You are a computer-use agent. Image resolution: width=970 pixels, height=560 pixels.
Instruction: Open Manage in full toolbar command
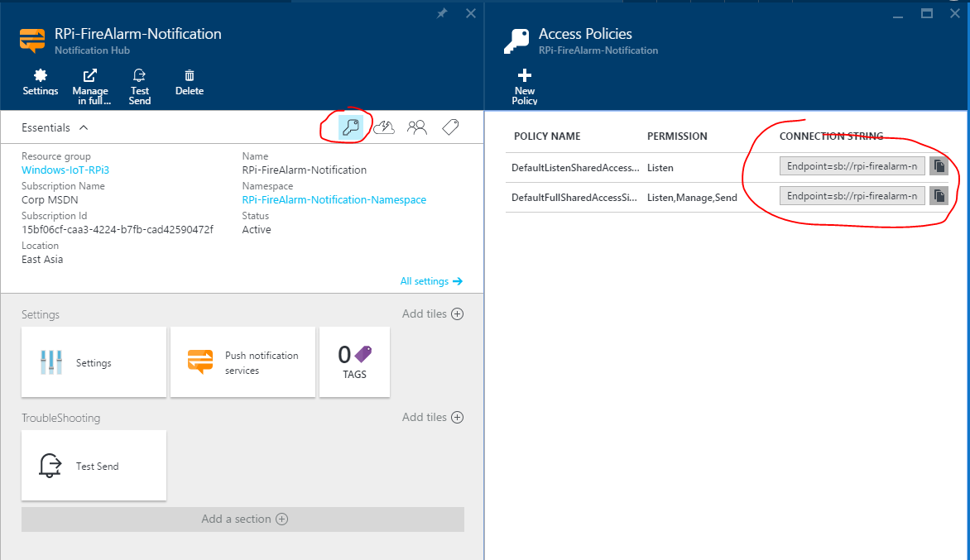[90, 87]
